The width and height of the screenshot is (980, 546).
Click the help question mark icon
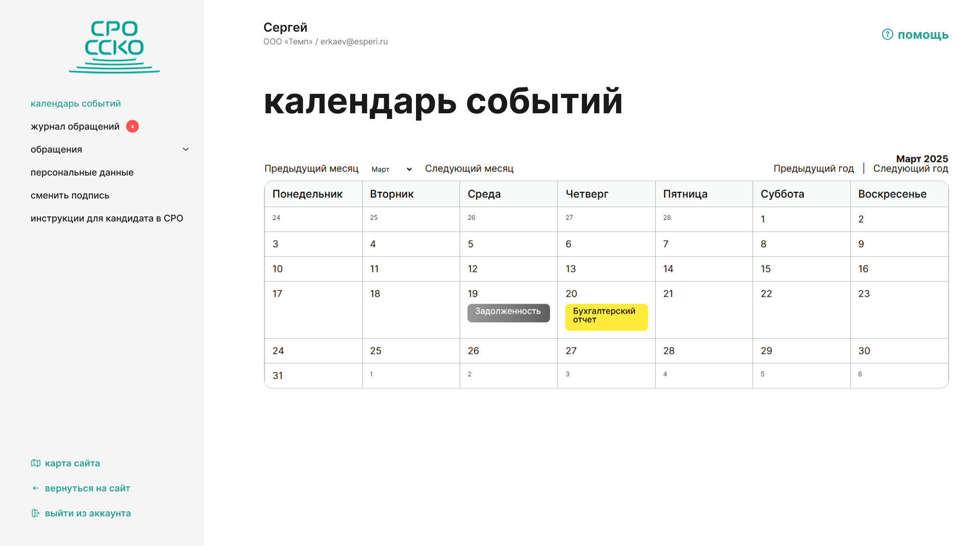887,35
